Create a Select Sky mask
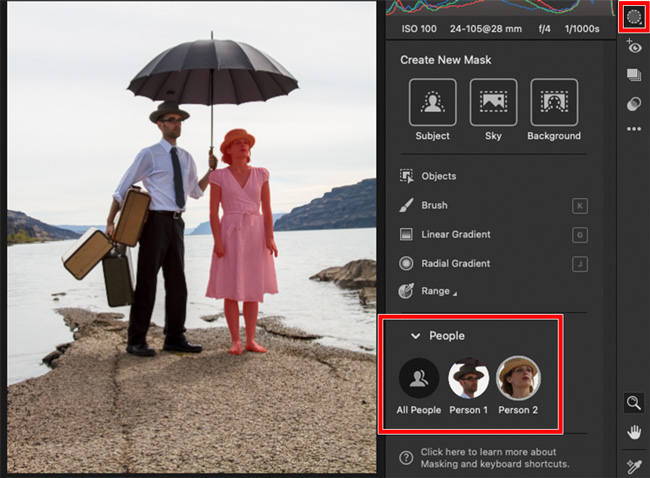The height and width of the screenshot is (478, 650). (x=493, y=102)
